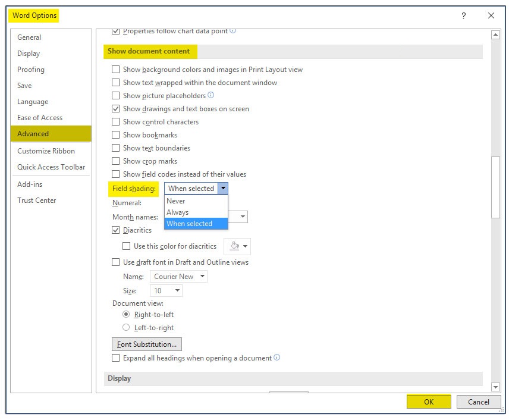Click the info icon beside Show picture placeholders
The width and height of the screenshot is (509, 420).
pyautogui.click(x=210, y=96)
